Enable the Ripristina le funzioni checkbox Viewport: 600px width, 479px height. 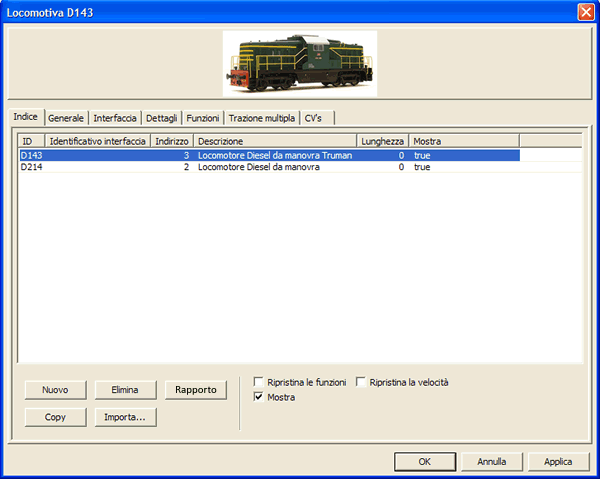click(260, 382)
